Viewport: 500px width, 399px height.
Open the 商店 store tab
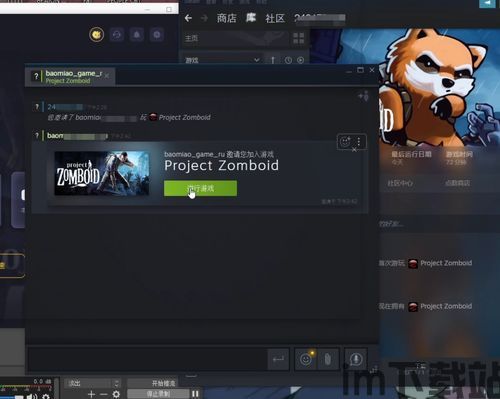tap(226, 18)
